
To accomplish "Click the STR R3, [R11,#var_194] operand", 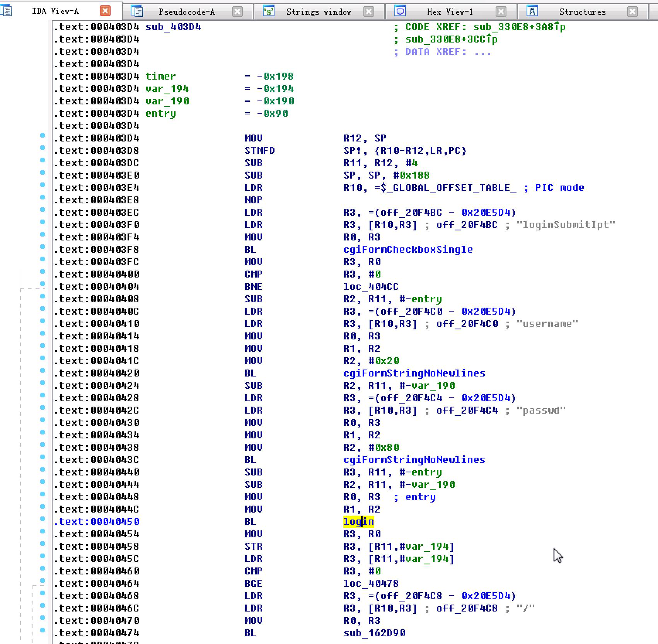I will [x=399, y=546].
